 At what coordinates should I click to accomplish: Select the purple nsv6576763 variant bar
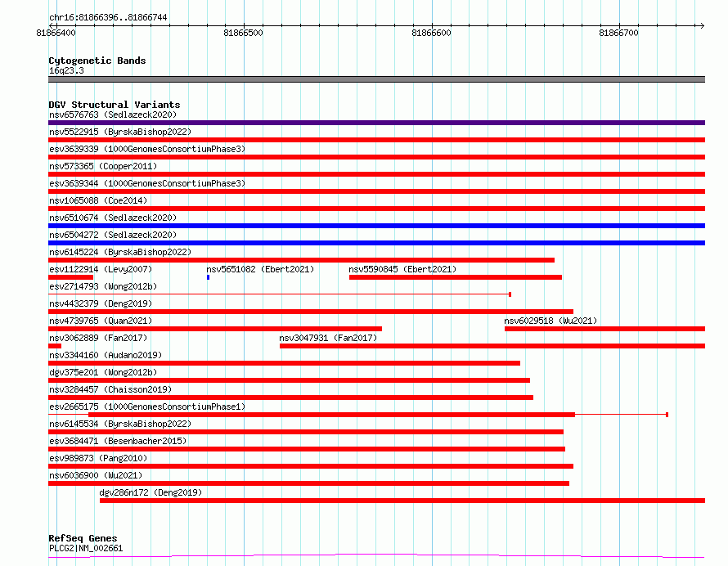coord(376,123)
